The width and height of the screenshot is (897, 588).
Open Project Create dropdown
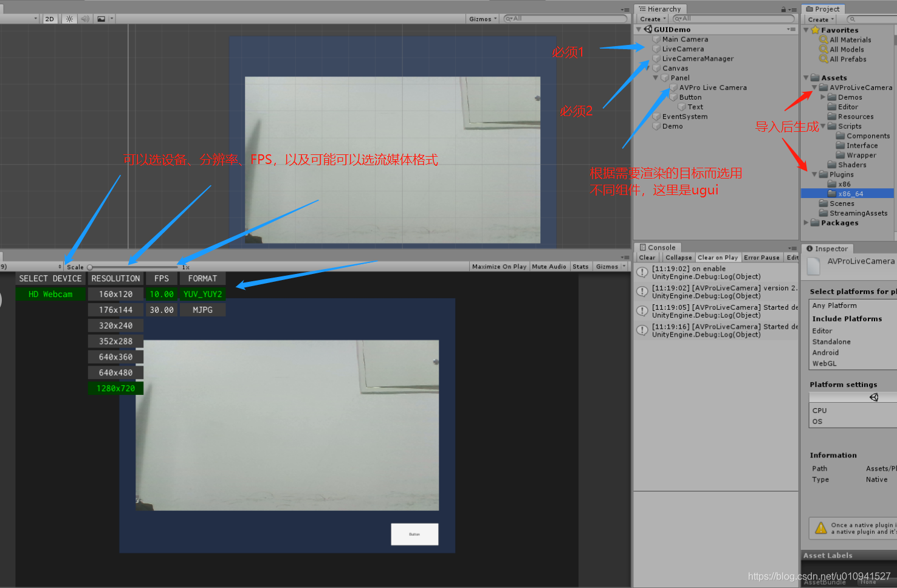[x=821, y=19]
